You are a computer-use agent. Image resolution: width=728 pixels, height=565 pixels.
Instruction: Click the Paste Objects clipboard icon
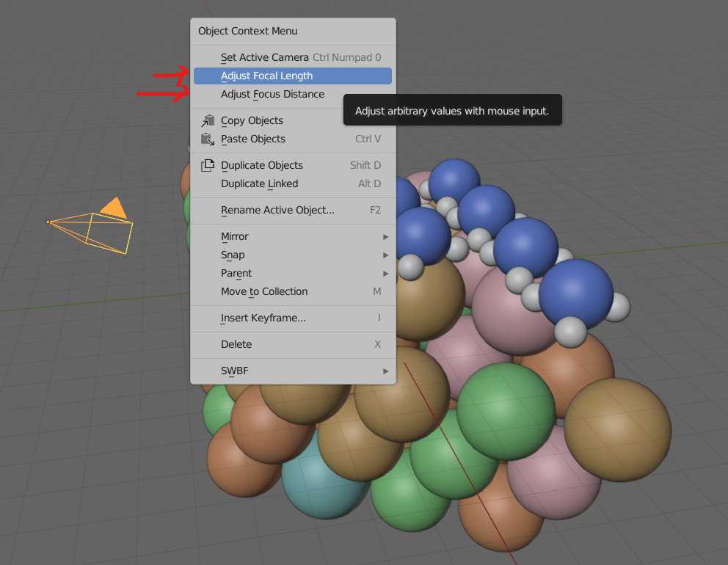coord(208,139)
